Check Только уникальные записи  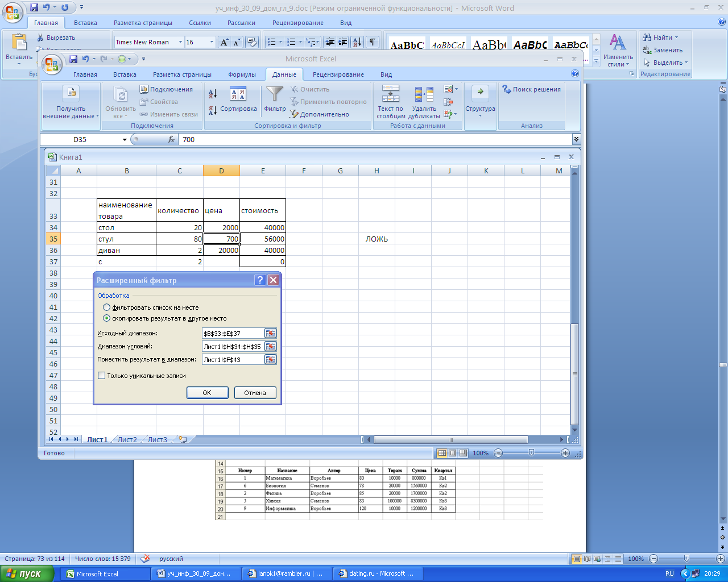click(142, 376)
